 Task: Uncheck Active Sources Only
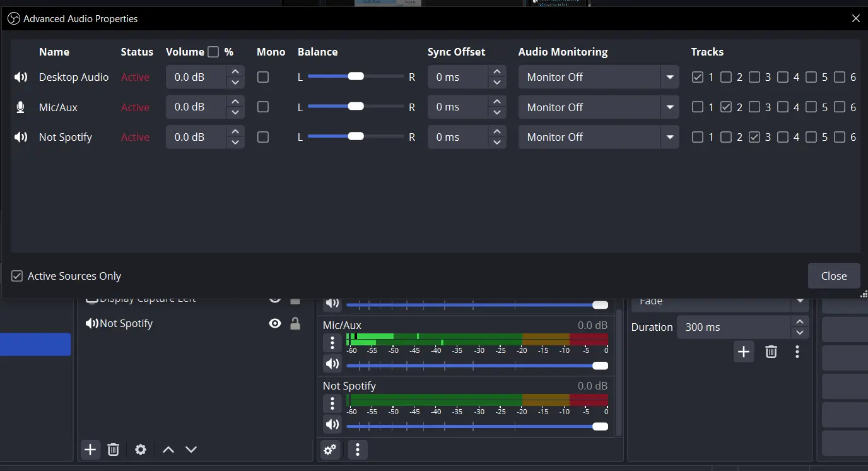click(17, 276)
